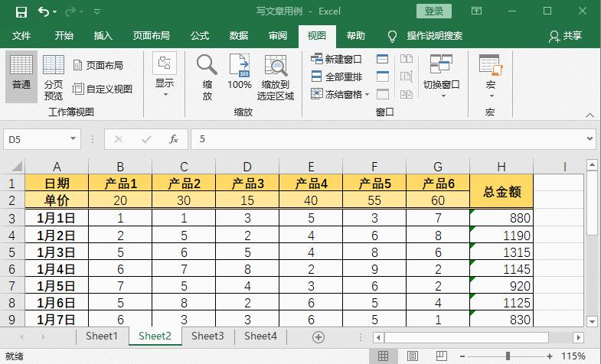Click the 共享 share button
The height and width of the screenshot is (364, 601).
tap(566, 36)
